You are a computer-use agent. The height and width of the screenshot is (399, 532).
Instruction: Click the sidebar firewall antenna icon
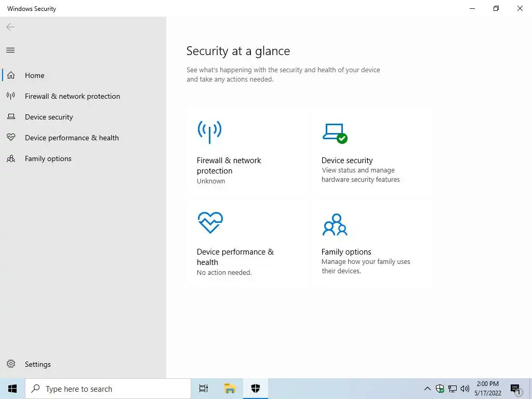11,96
